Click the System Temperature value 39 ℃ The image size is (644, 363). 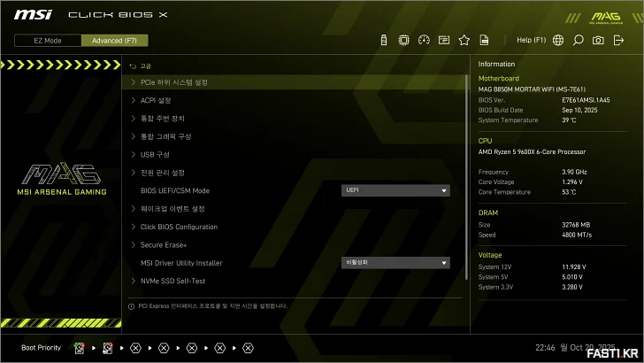(569, 120)
